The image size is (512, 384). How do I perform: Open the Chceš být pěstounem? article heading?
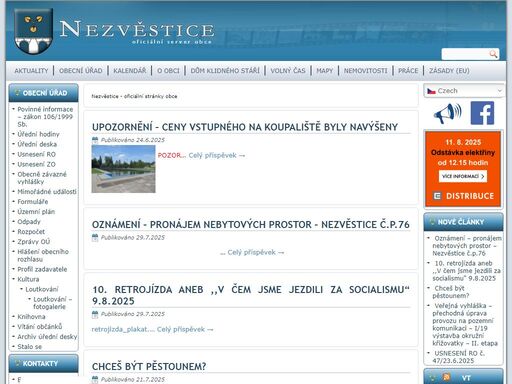point(149,366)
